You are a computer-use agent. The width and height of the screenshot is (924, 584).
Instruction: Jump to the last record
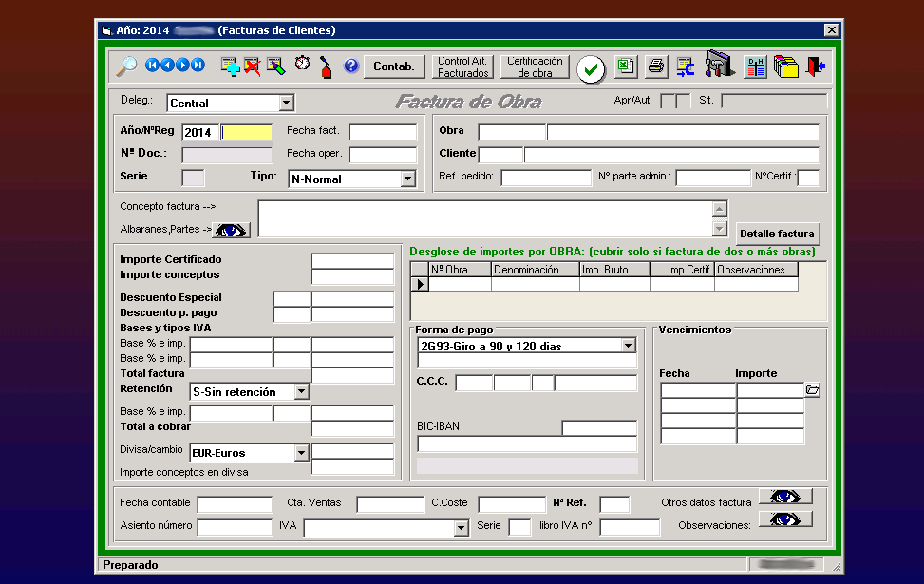[x=198, y=65]
